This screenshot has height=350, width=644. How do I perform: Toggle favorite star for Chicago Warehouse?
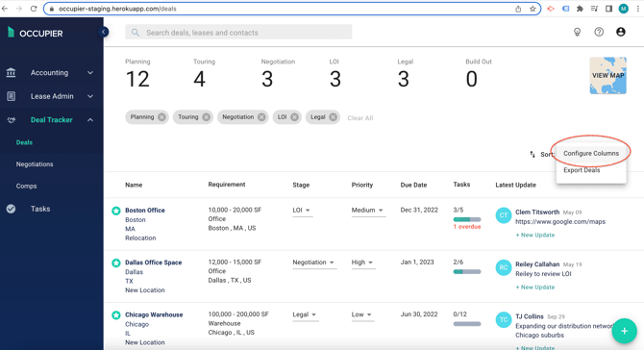click(x=116, y=314)
